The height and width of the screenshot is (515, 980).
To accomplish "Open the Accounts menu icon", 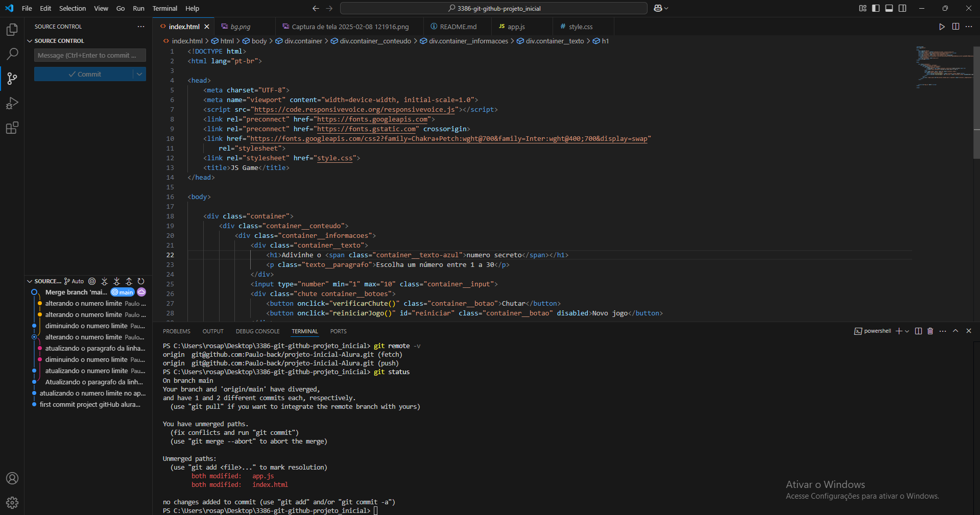I will click(x=12, y=478).
